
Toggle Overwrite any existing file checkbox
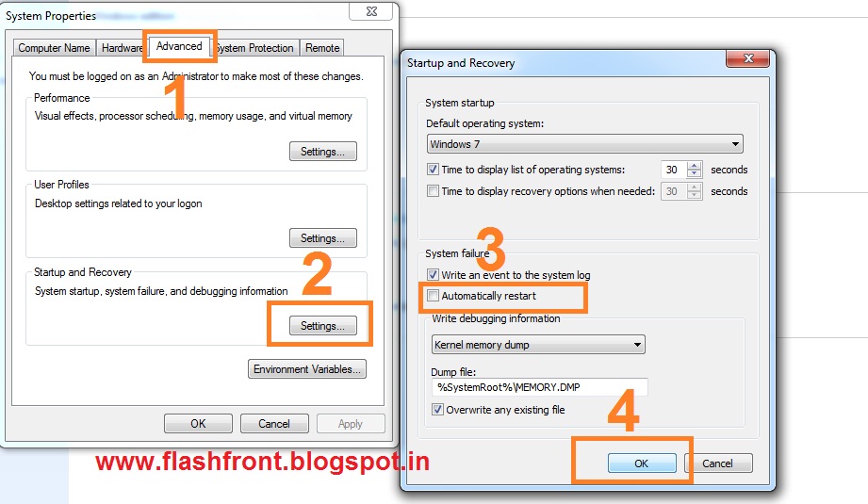pos(437,410)
